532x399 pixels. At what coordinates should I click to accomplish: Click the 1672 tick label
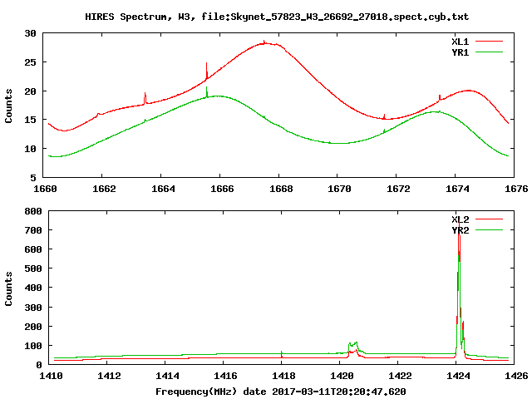tap(399, 189)
